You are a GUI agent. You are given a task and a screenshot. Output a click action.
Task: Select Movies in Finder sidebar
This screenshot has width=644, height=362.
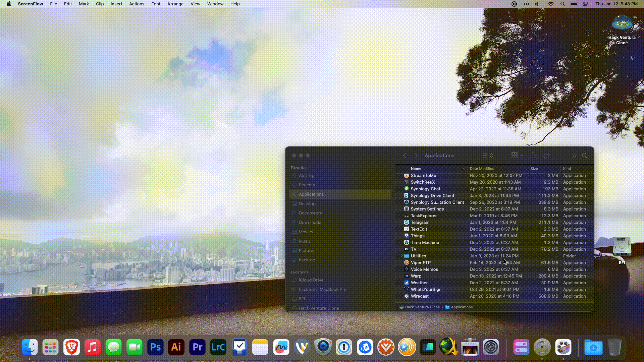pos(340,232)
